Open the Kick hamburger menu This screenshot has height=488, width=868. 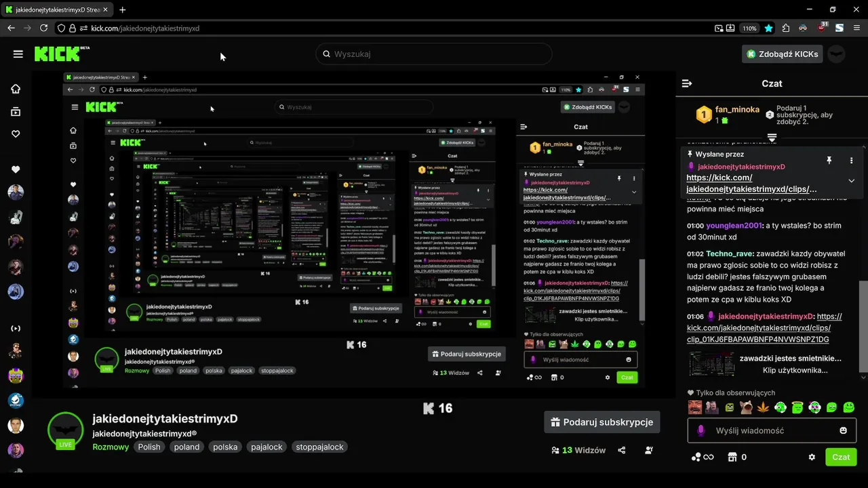coord(18,54)
